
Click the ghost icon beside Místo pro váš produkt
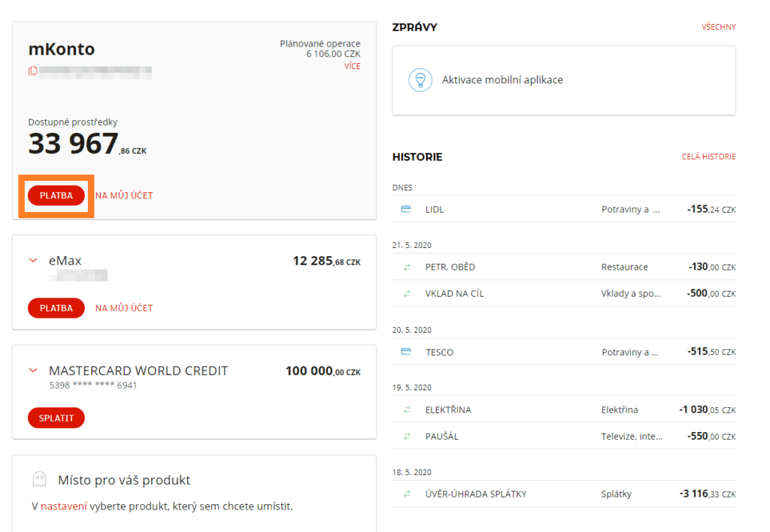point(39,479)
